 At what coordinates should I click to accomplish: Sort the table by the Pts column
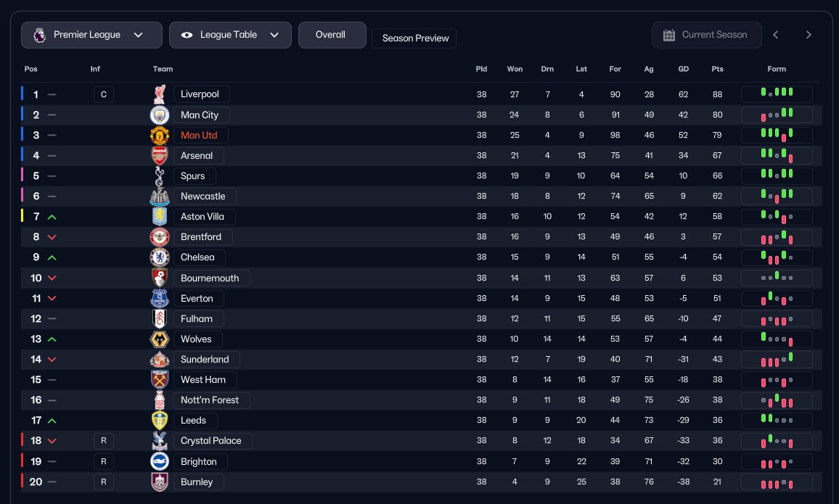pos(717,69)
